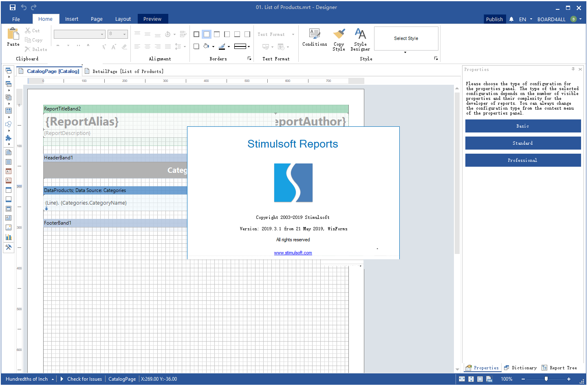This screenshot has height=386, width=588.
Task: Activate the Copy Style brush
Action: [339, 40]
